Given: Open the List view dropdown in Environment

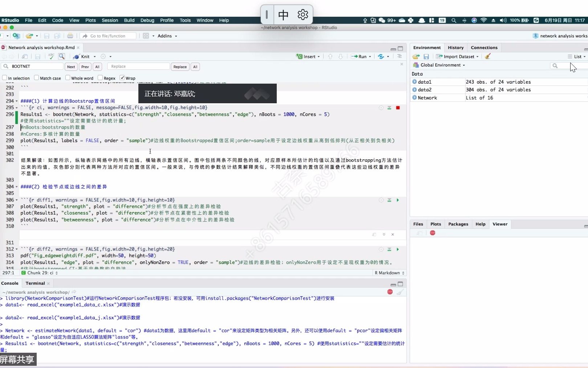Looking at the screenshot, I should pyautogui.click(x=577, y=56).
